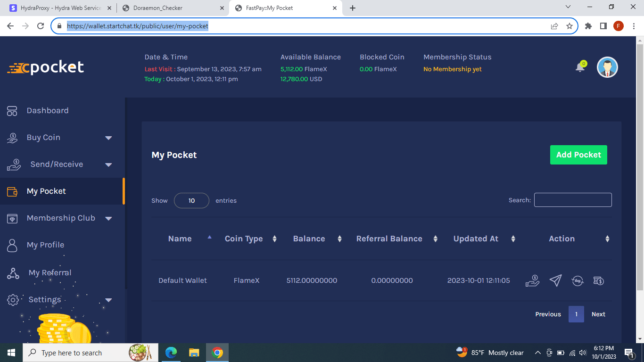Expand the Membership Club submenu arrow

click(108, 219)
